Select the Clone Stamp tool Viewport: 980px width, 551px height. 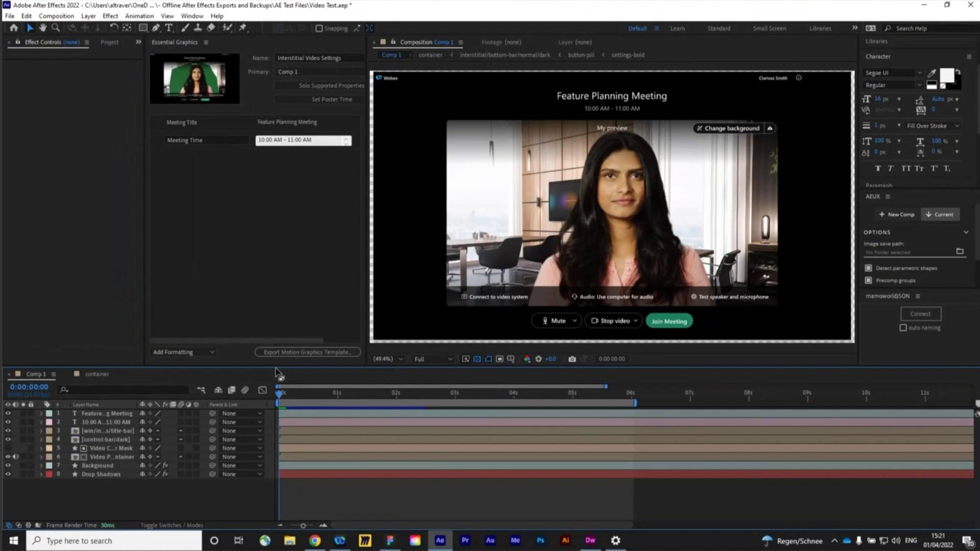tap(198, 28)
